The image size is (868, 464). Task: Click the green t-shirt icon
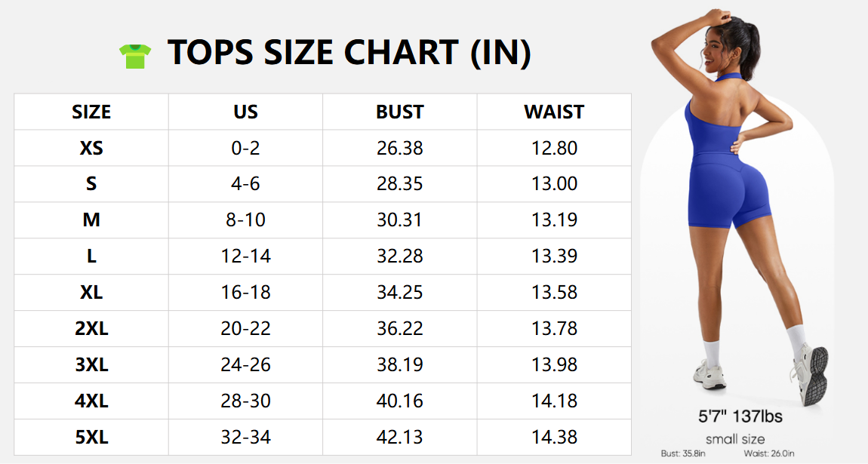135,55
